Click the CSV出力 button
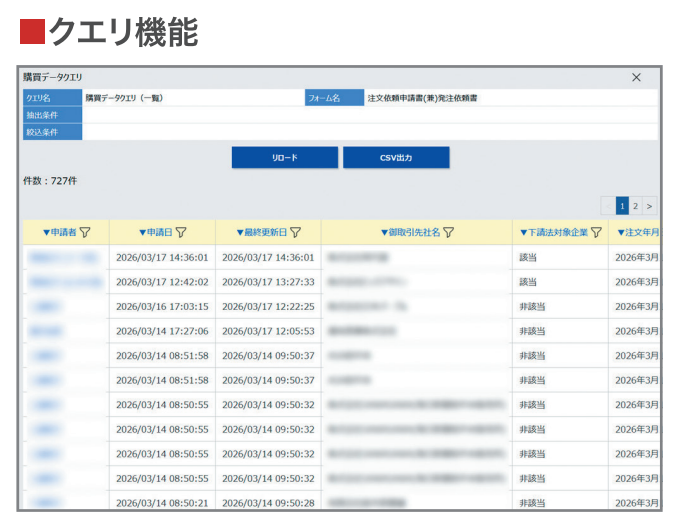This screenshot has width=678, height=522. coord(396,157)
